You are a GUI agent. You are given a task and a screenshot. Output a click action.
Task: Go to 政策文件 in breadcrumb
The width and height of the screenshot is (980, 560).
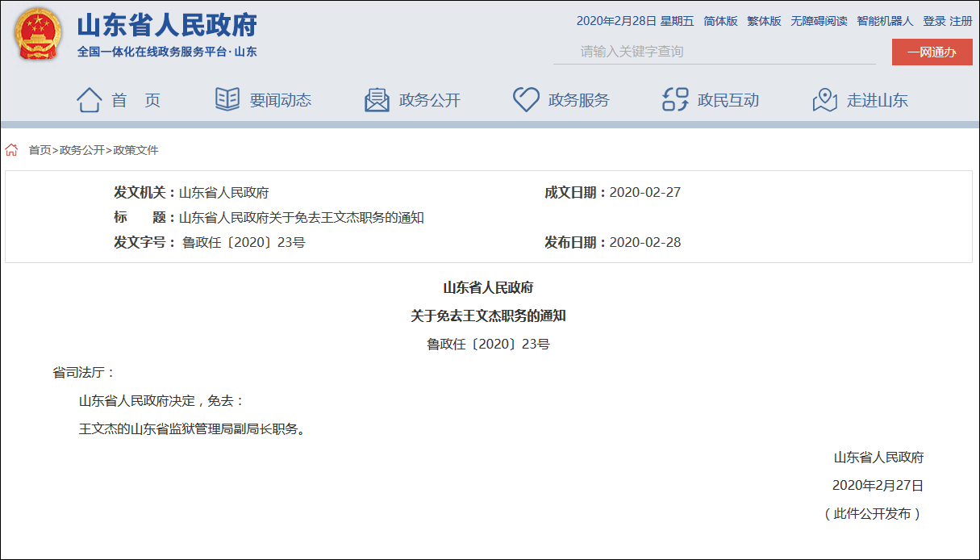point(136,150)
